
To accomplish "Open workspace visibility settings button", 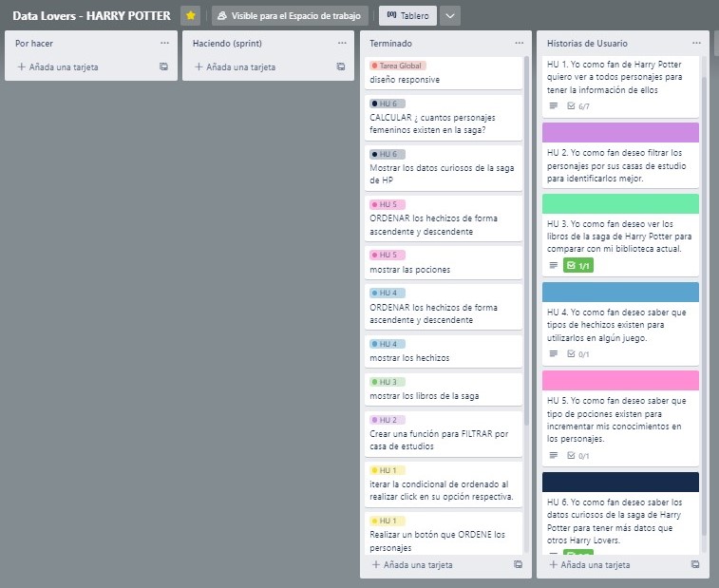I will [290, 15].
